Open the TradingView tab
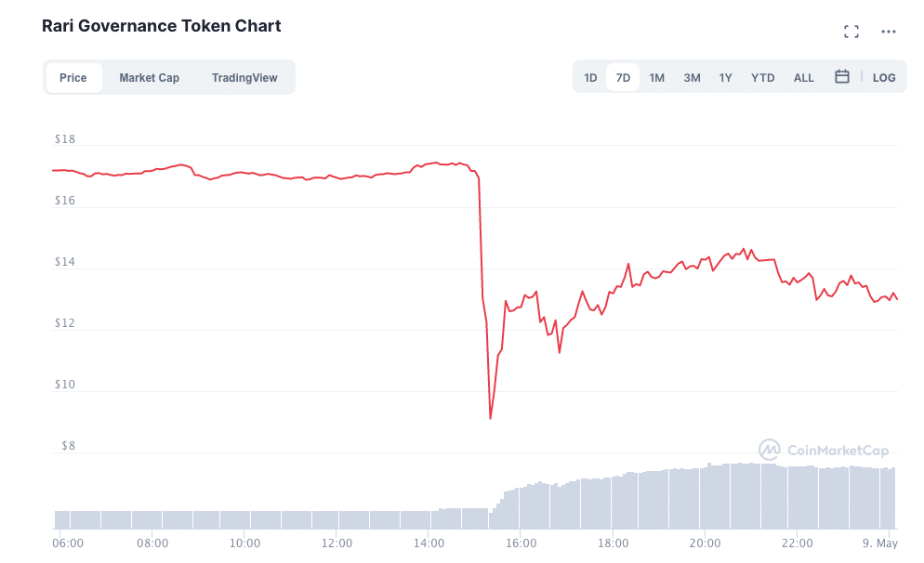The image size is (924, 563). [244, 78]
